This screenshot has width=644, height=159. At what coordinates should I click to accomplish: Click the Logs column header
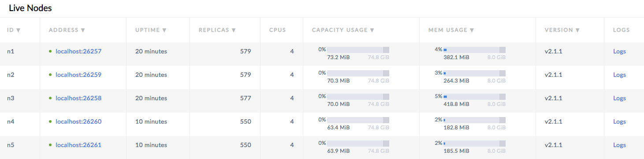[x=622, y=30]
